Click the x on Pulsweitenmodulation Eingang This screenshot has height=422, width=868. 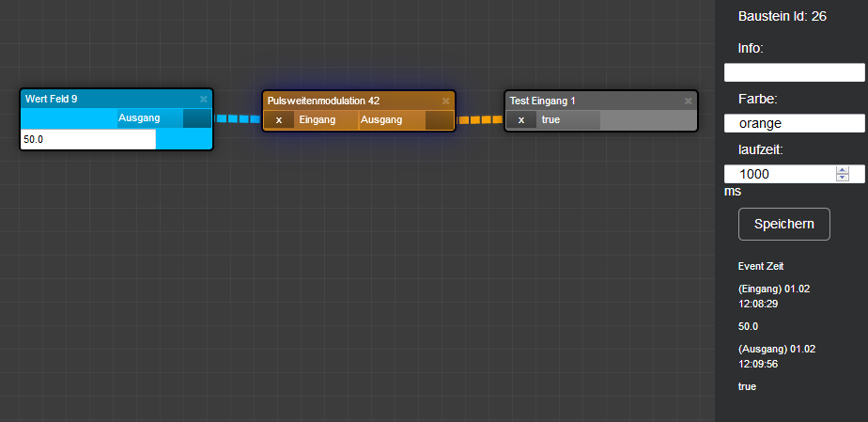279,120
